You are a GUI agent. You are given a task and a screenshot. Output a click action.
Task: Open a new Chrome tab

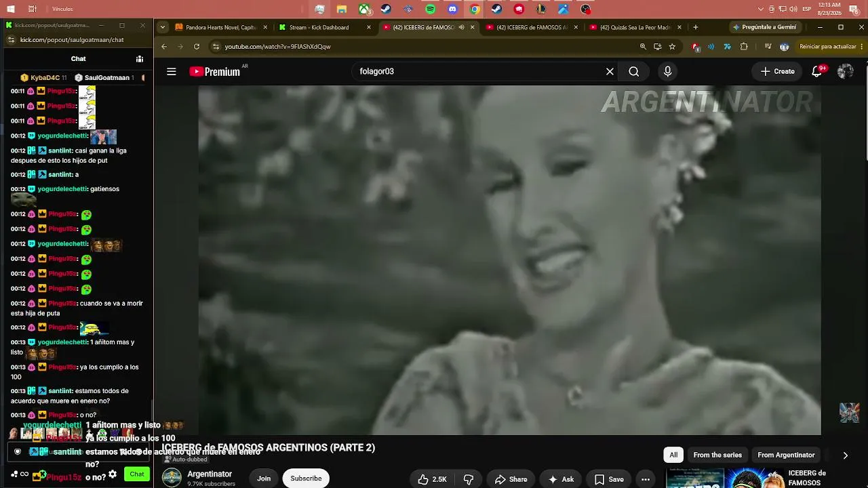[x=695, y=27]
